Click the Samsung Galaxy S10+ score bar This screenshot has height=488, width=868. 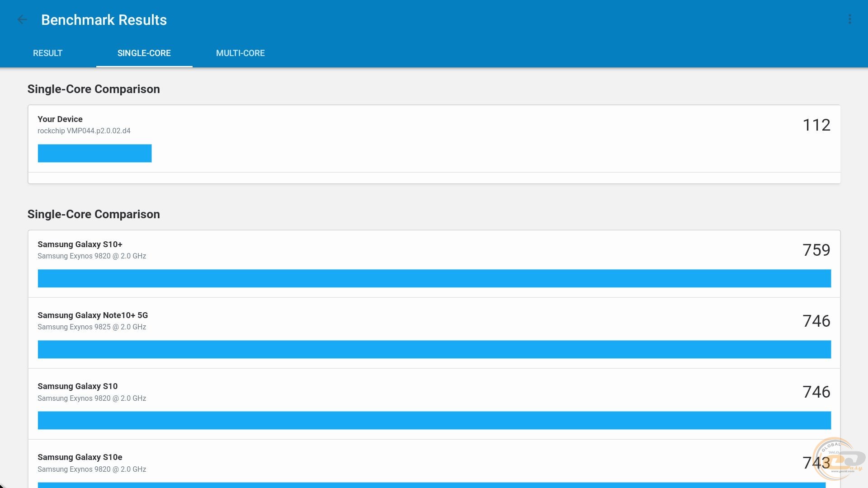pos(434,278)
